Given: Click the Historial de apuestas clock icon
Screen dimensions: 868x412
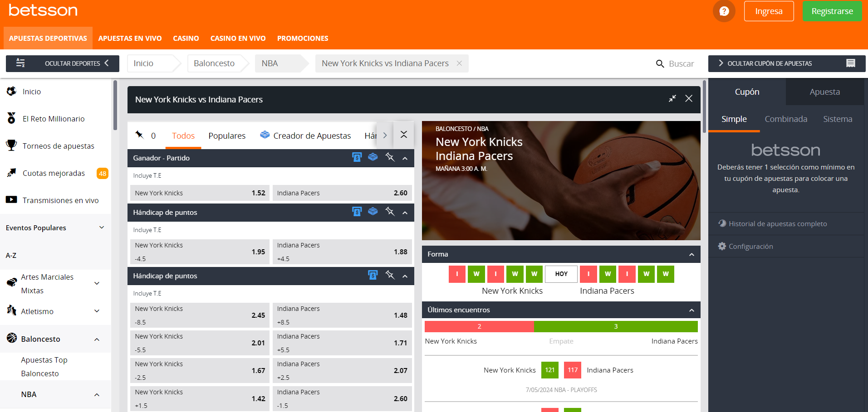Looking at the screenshot, I should click(722, 223).
